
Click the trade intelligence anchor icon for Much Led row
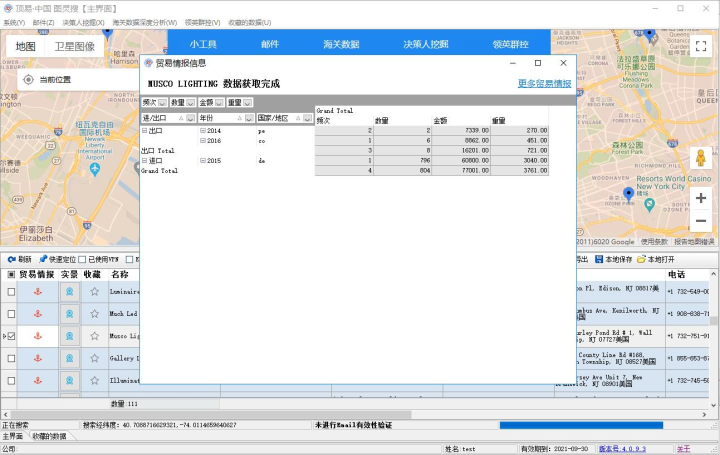click(x=38, y=314)
